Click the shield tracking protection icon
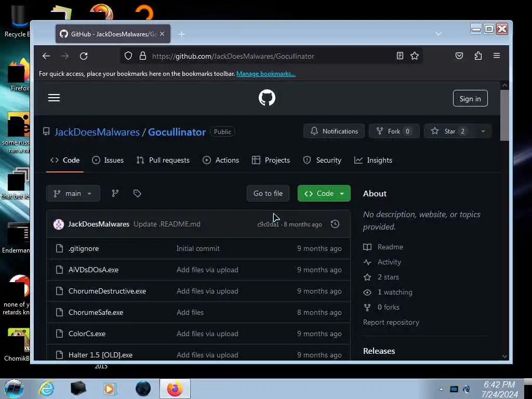 click(128, 56)
